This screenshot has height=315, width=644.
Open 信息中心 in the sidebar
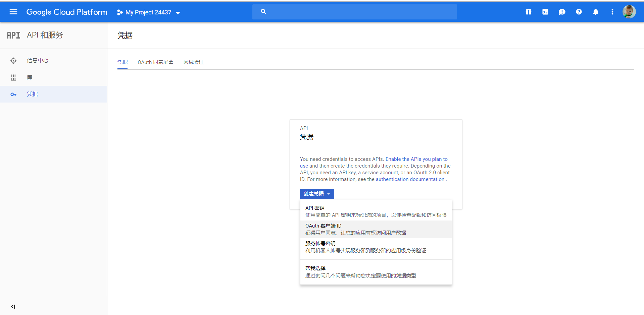38,61
